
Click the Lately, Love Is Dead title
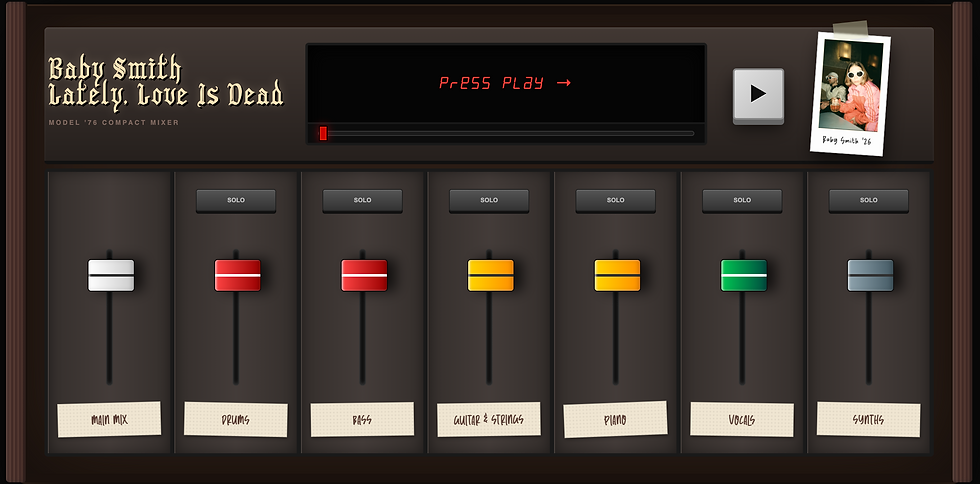[x=166, y=94]
